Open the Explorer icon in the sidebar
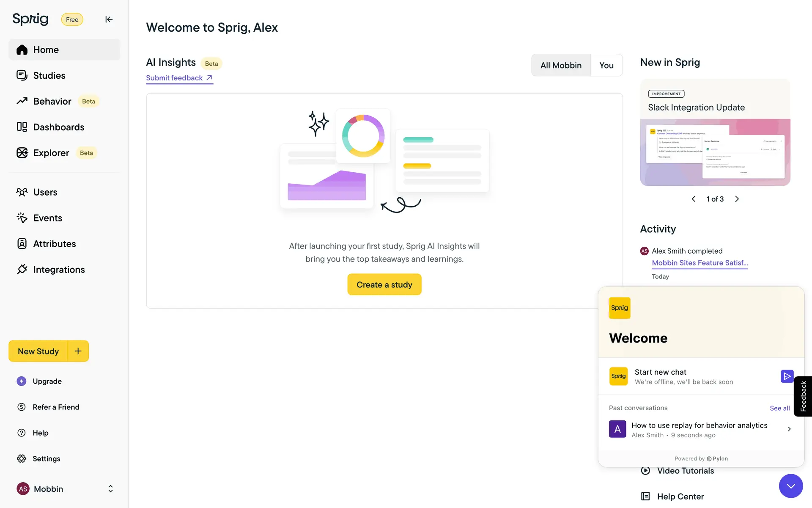Image resolution: width=812 pixels, height=508 pixels. point(22,153)
